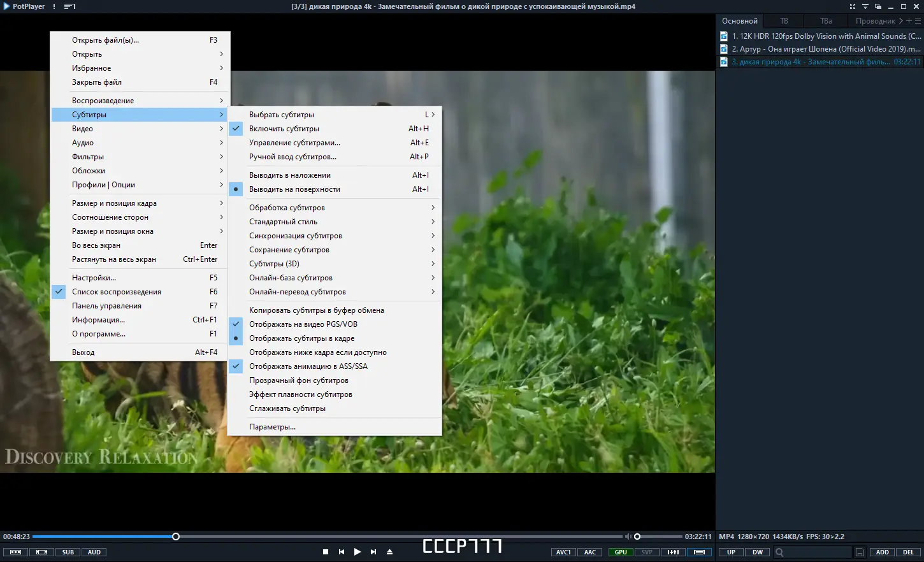Image resolution: width=924 pixels, height=562 pixels.
Task: Open the equalizer icon in the status bar
Action: (673, 552)
